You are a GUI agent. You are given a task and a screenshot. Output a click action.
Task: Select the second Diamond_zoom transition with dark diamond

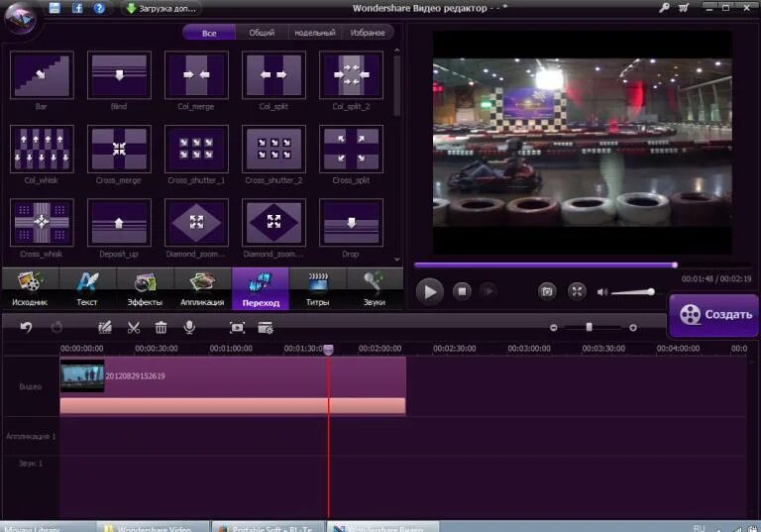(273, 223)
